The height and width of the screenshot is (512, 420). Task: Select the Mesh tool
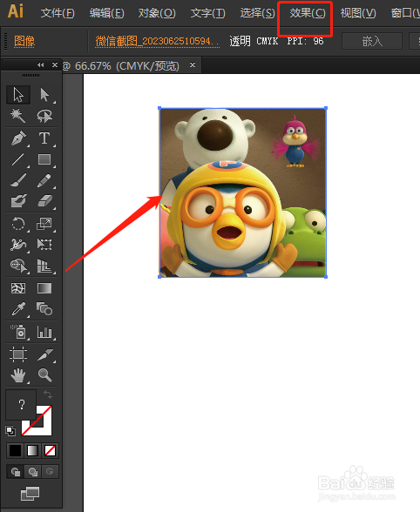pos(18,288)
